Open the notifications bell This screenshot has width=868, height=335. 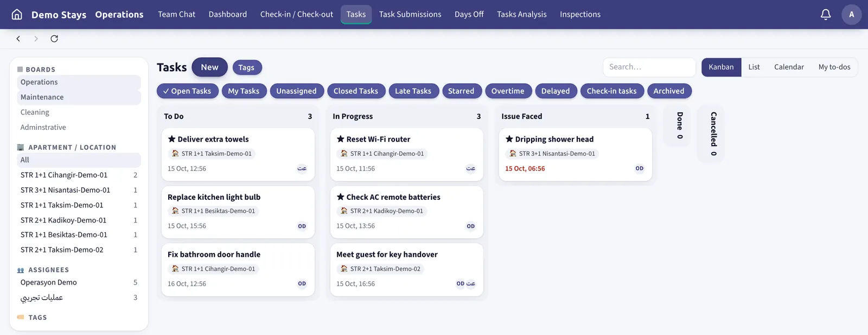pos(826,15)
